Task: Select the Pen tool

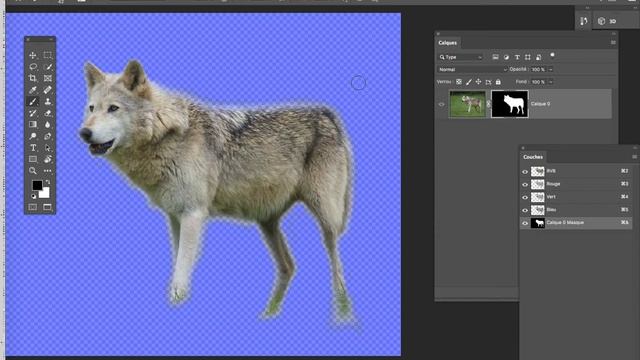Action: [x=47, y=136]
